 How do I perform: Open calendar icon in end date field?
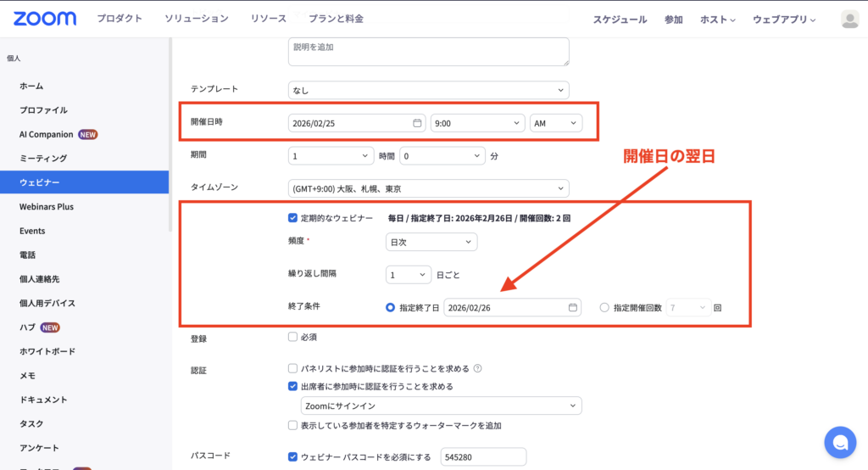(x=573, y=308)
